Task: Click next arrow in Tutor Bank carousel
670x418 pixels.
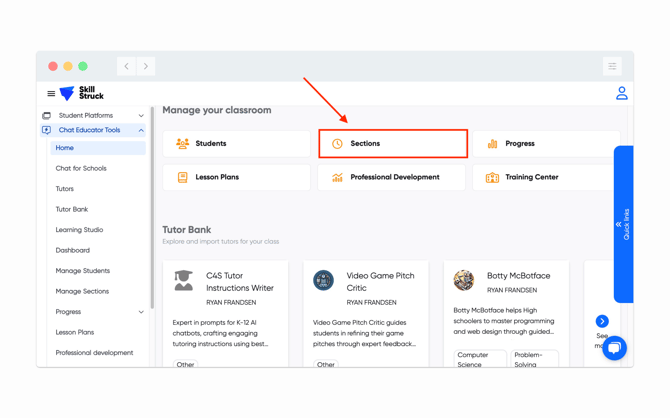Action: 602,321
